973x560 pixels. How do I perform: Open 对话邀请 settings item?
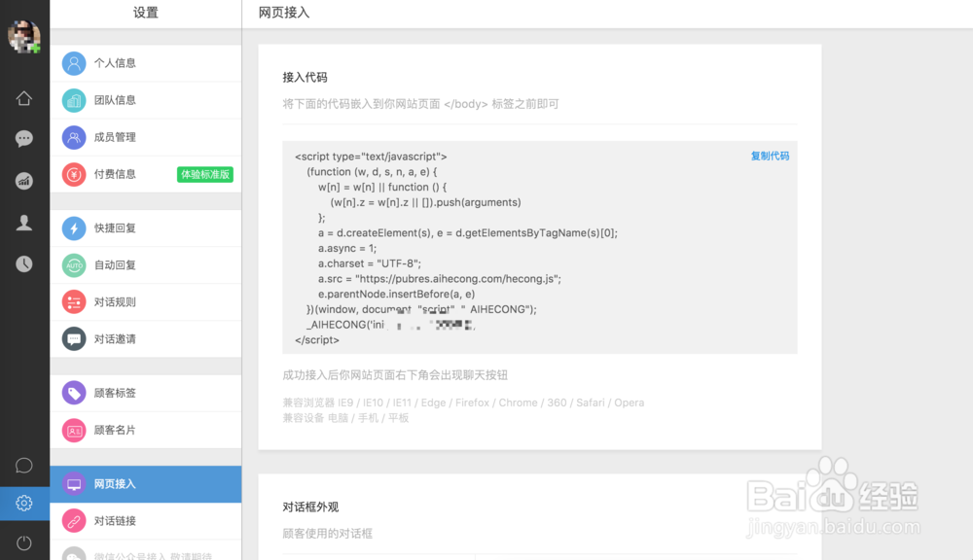coord(146,339)
